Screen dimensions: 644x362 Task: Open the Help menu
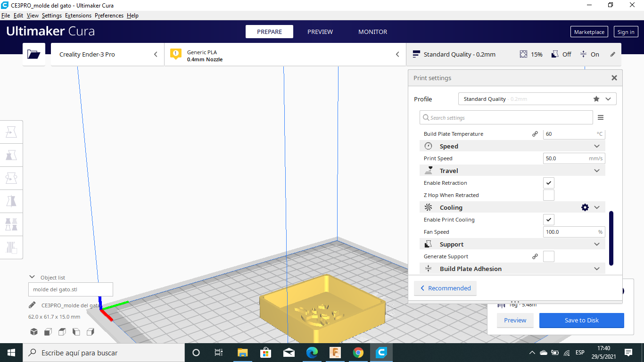[x=132, y=16]
